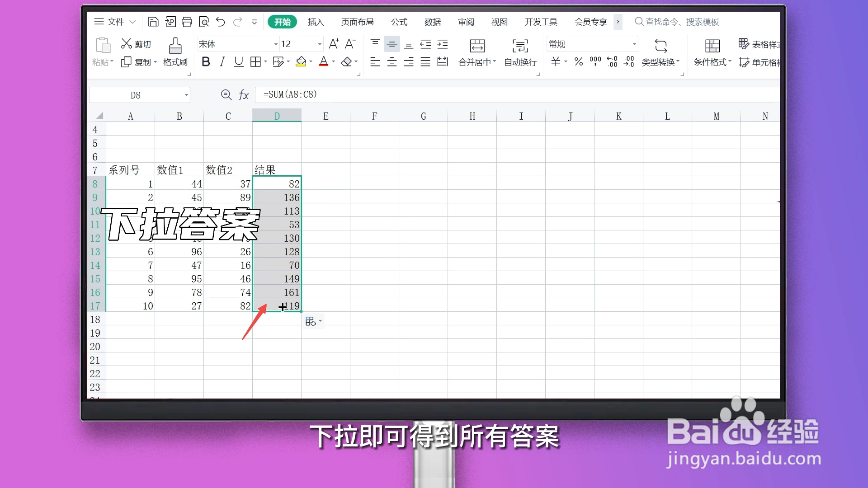The height and width of the screenshot is (488, 868).
Task: Toggle bold formatting
Action: tap(206, 61)
